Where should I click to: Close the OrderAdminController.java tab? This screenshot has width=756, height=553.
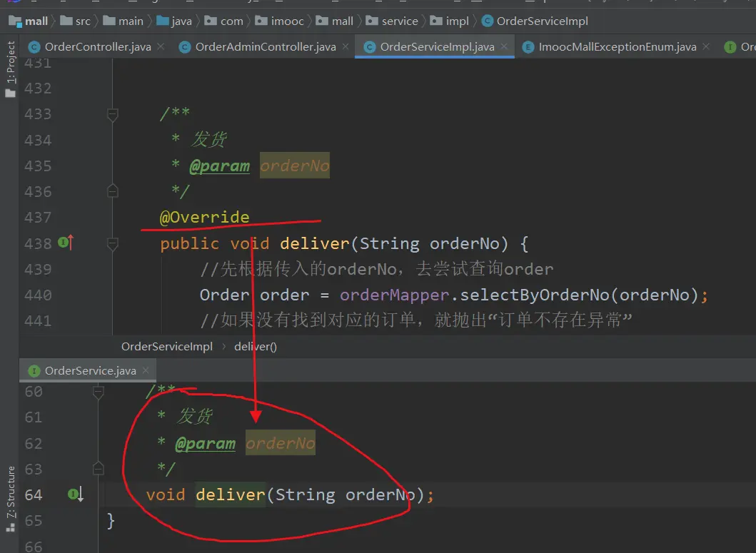coord(346,47)
